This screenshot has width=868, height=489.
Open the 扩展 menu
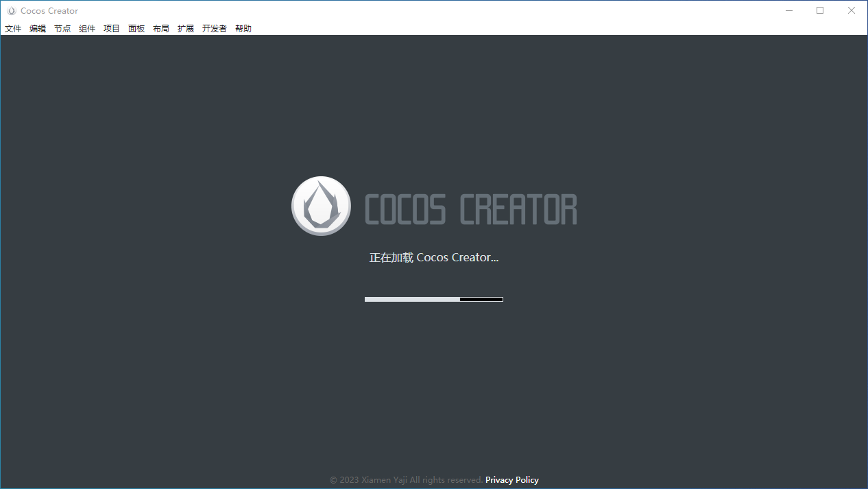tap(186, 29)
